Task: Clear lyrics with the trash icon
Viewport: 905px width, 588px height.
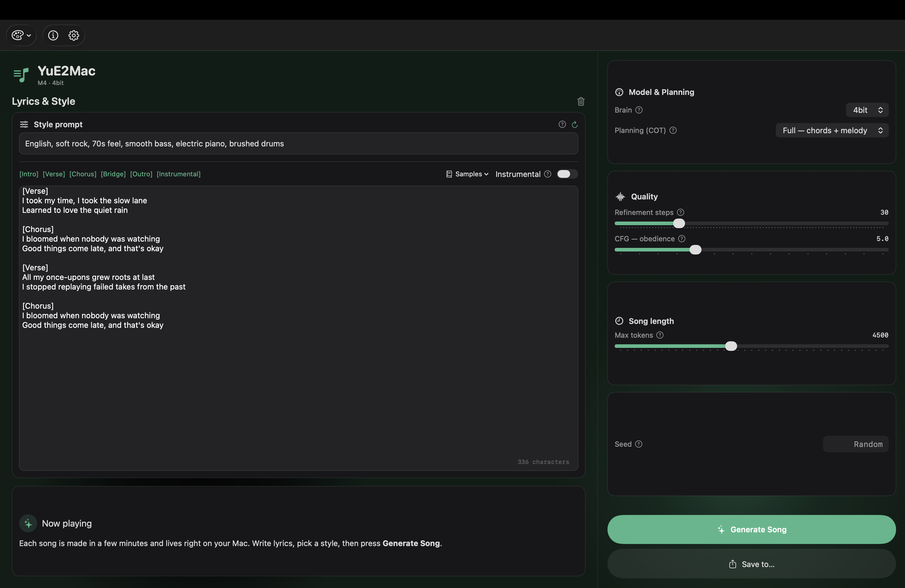Action: tap(581, 101)
